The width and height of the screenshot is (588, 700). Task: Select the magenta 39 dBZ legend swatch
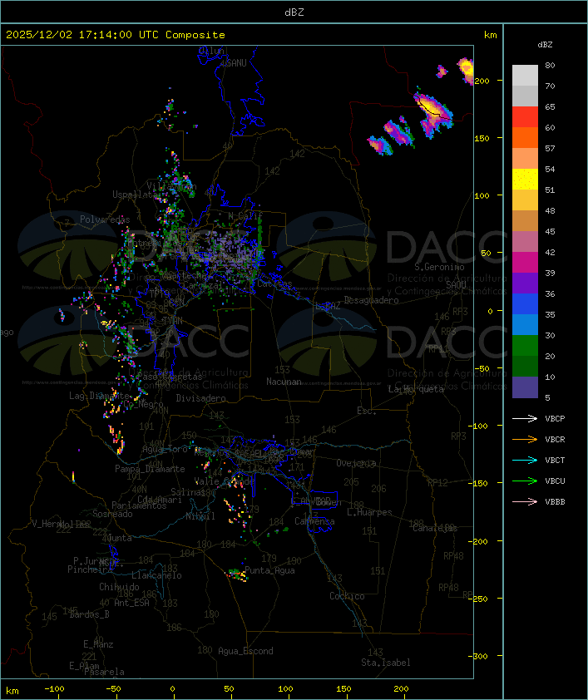pyautogui.click(x=525, y=263)
